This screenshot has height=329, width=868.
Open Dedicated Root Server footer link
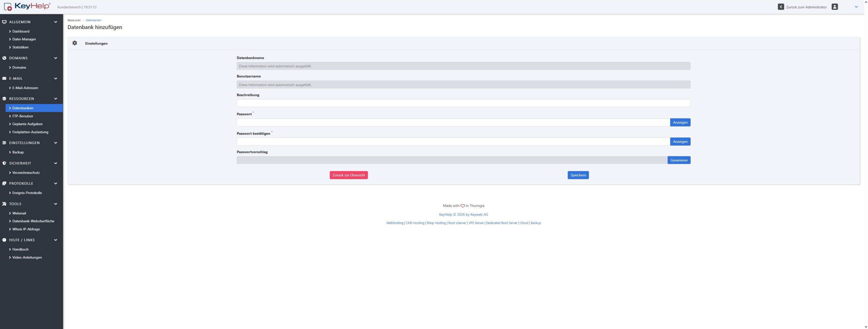502,223
